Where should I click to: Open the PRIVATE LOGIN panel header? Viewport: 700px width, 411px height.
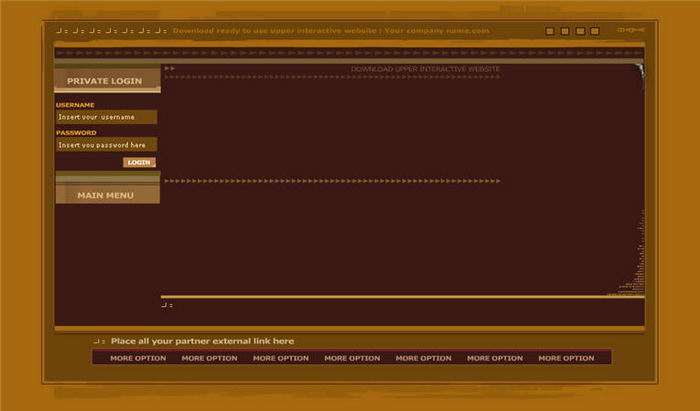tap(105, 81)
